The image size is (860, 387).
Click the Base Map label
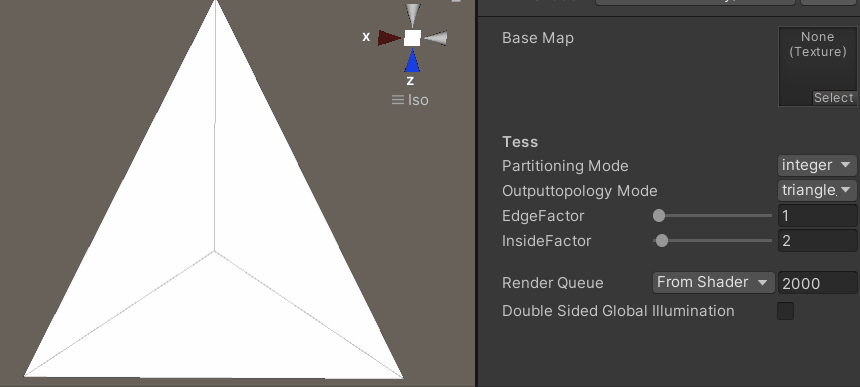tap(538, 38)
